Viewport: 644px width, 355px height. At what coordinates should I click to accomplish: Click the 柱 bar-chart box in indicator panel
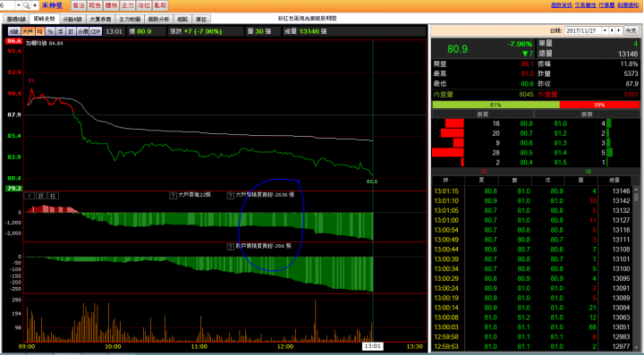coord(53,196)
